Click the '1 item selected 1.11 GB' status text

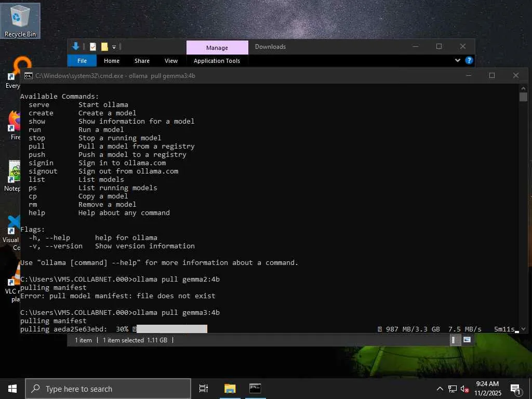point(135,340)
